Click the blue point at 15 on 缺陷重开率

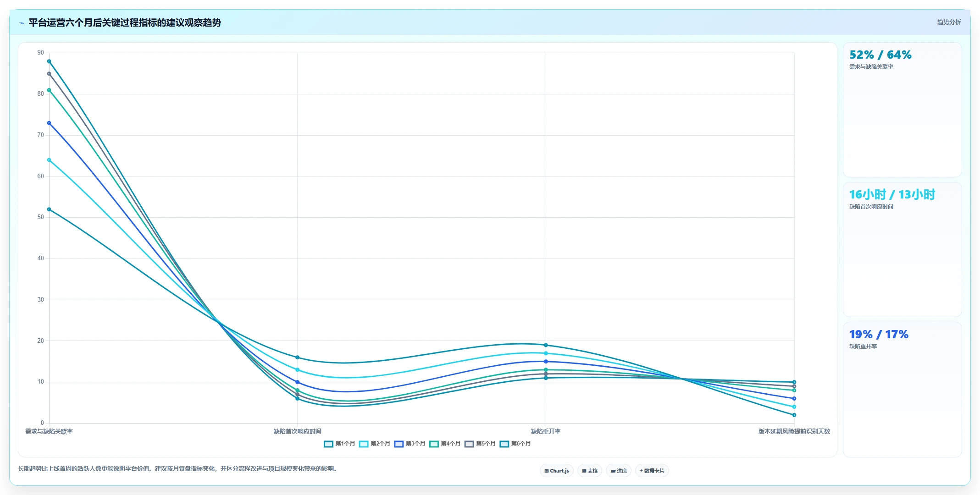point(546,362)
